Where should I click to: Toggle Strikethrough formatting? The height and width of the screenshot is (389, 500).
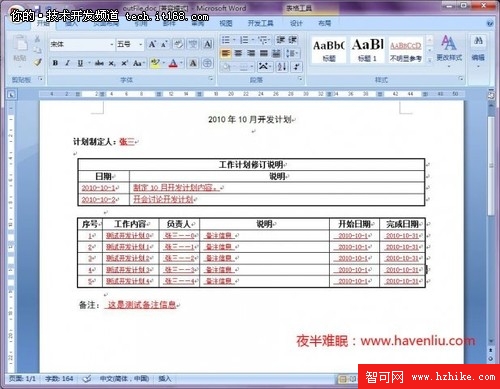[x=99, y=63]
